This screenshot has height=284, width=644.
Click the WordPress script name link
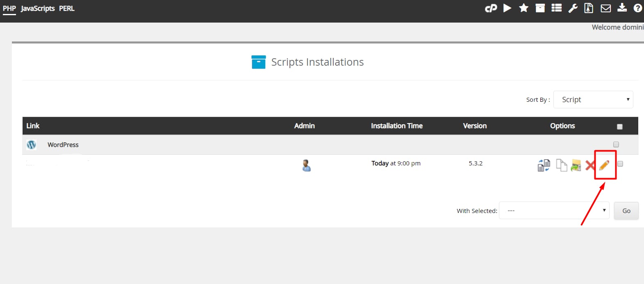63,145
